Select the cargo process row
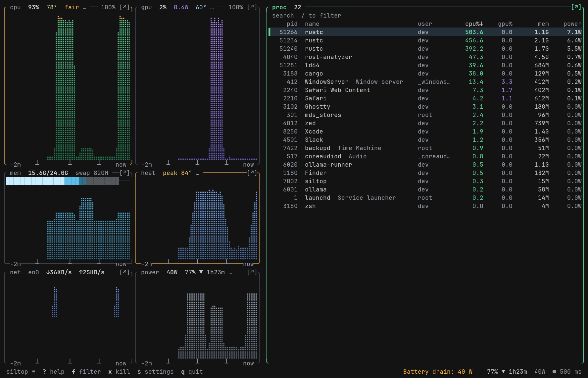 click(x=425, y=74)
